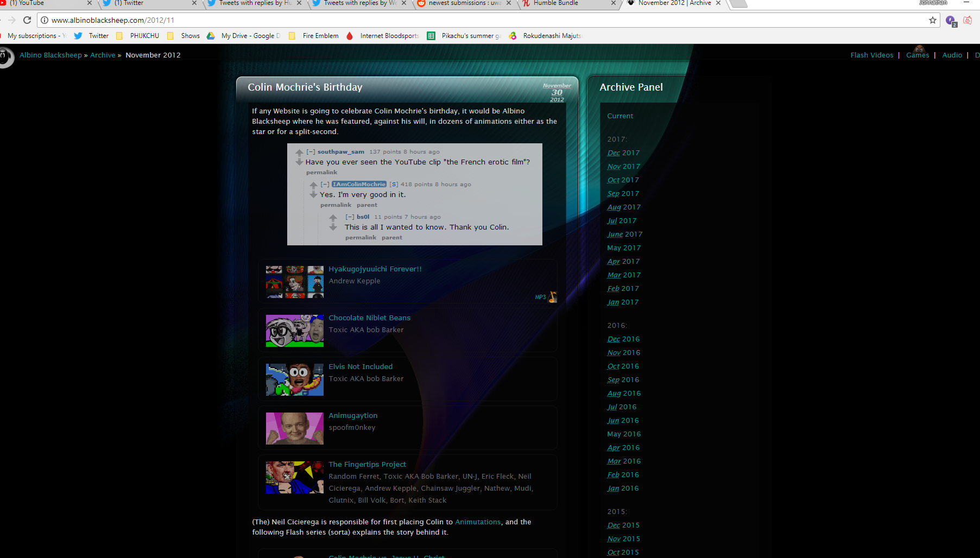Open the Games menu link
Screen dimensions: 980x558
[x=918, y=55]
